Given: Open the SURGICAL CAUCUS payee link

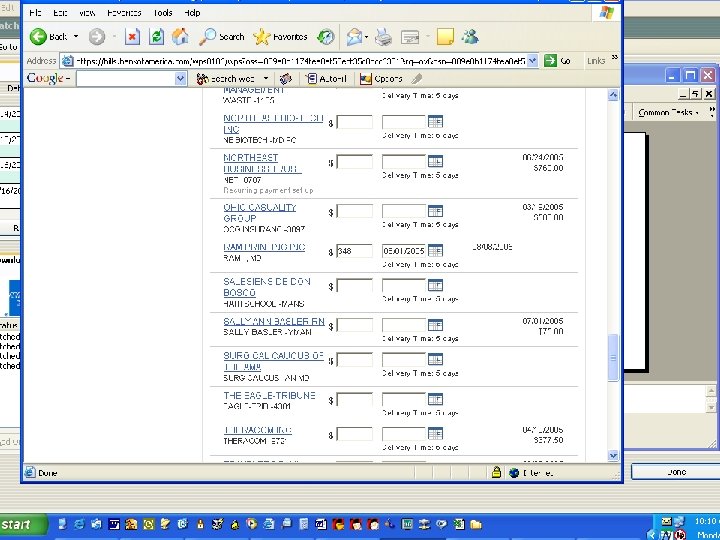Looking at the screenshot, I should [x=273, y=361].
